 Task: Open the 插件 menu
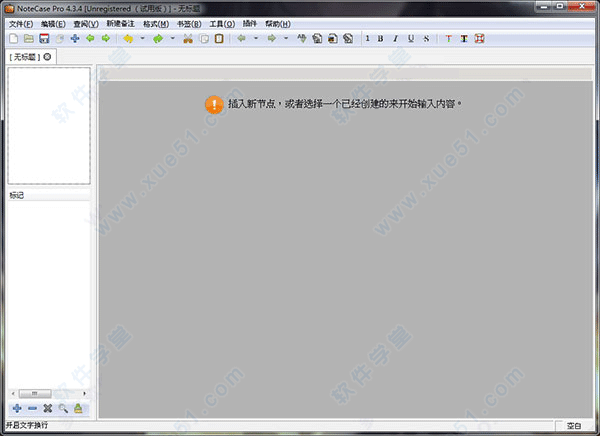point(249,24)
